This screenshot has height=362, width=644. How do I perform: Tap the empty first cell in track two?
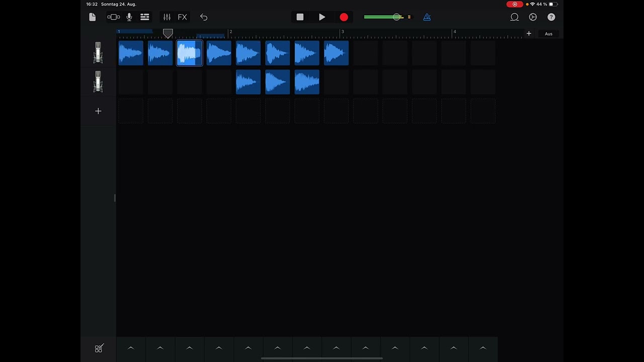131,82
